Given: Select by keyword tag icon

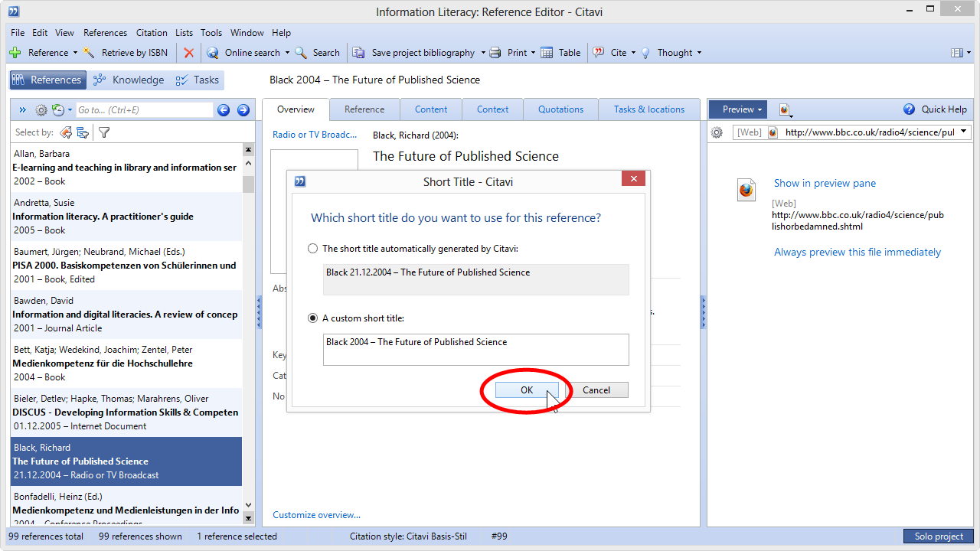Looking at the screenshot, I should click(x=66, y=132).
